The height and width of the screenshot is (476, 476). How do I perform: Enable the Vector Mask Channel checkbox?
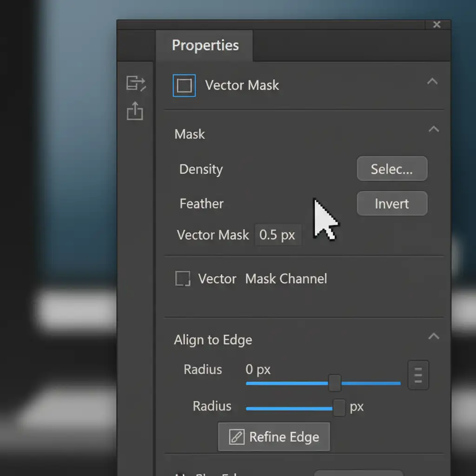pos(182,279)
